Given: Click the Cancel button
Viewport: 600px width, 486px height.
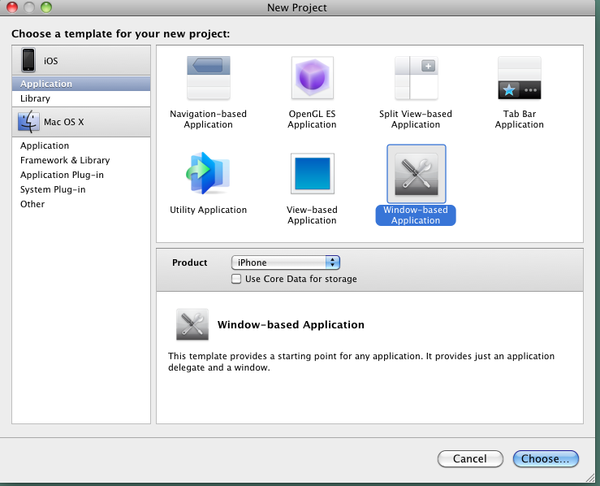Looking at the screenshot, I should pyautogui.click(x=470, y=458).
